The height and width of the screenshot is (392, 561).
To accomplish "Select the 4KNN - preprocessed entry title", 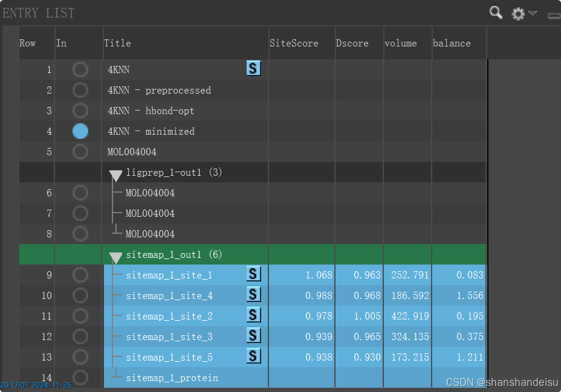I will pyautogui.click(x=159, y=91).
